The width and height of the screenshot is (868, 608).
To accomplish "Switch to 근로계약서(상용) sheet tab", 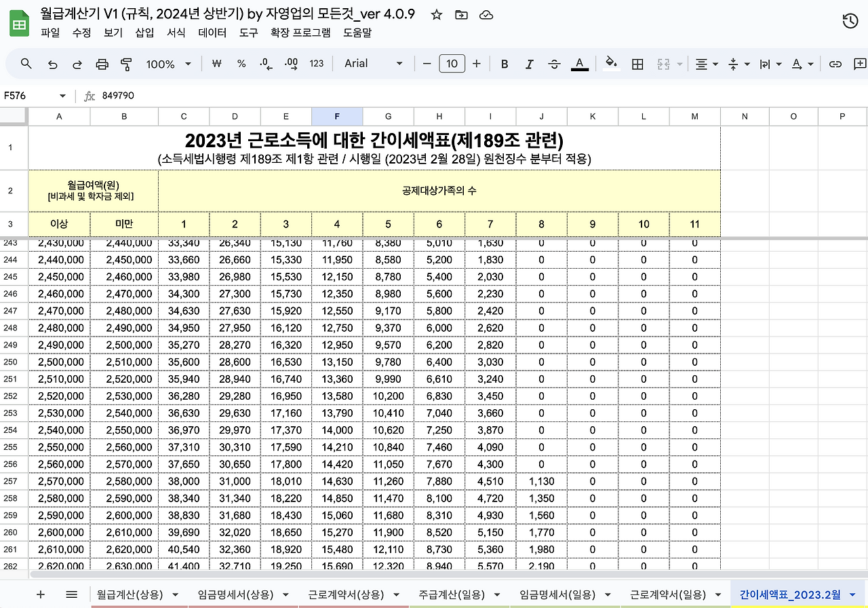I will [x=347, y=595].
